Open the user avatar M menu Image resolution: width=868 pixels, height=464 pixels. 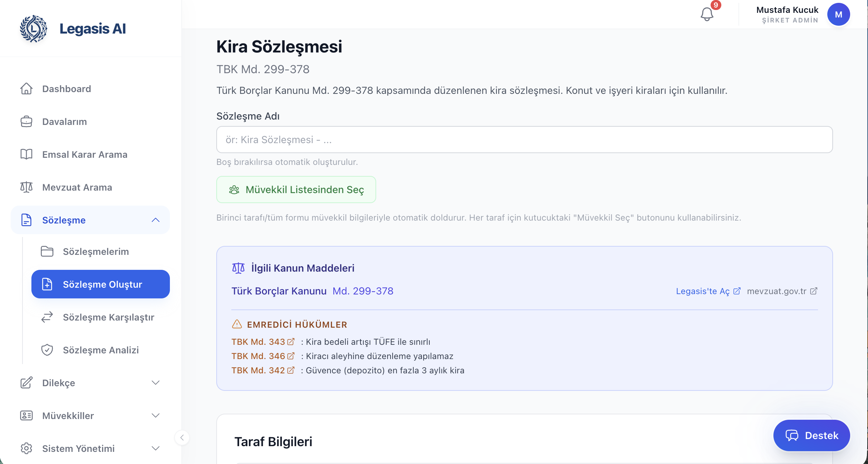(x=838, y=14)
